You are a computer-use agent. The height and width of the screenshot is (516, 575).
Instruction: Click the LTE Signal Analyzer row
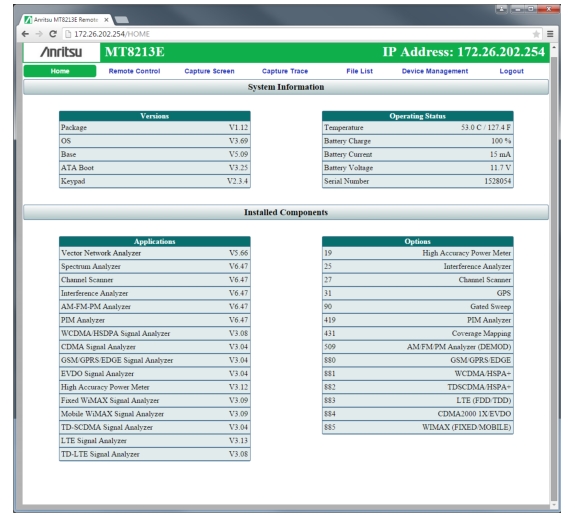[155, 441]
